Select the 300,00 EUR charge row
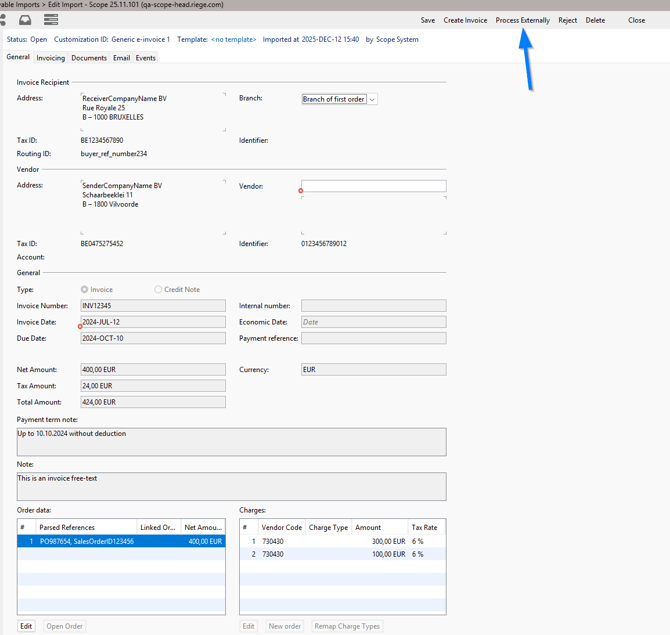The width and height of the screenshot is (670, 635). [342, 541]
